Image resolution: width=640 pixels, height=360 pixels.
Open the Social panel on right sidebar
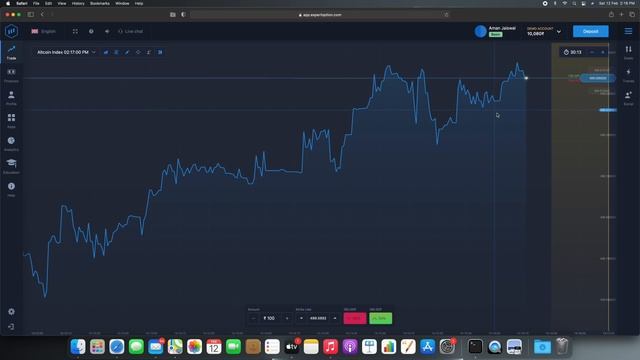coord(629,98)
